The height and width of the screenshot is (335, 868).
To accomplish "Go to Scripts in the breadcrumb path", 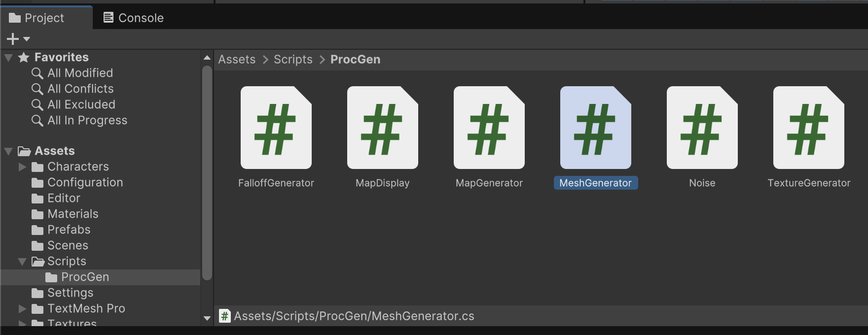I will coord(293,60).
